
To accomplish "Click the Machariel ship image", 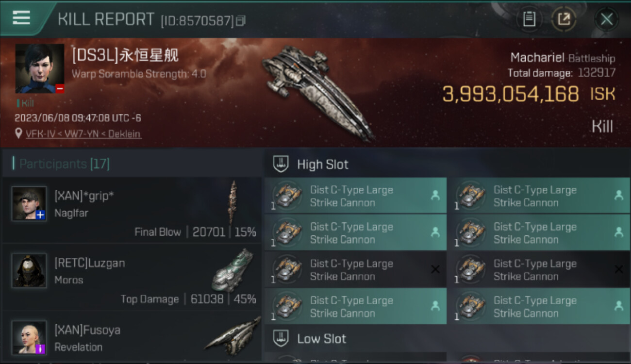I will pyautogui.click(x=318, y=92).
